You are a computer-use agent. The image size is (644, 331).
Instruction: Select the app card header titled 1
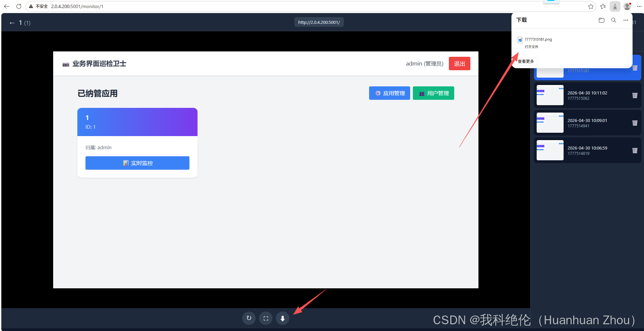click(x=137, y=122)
